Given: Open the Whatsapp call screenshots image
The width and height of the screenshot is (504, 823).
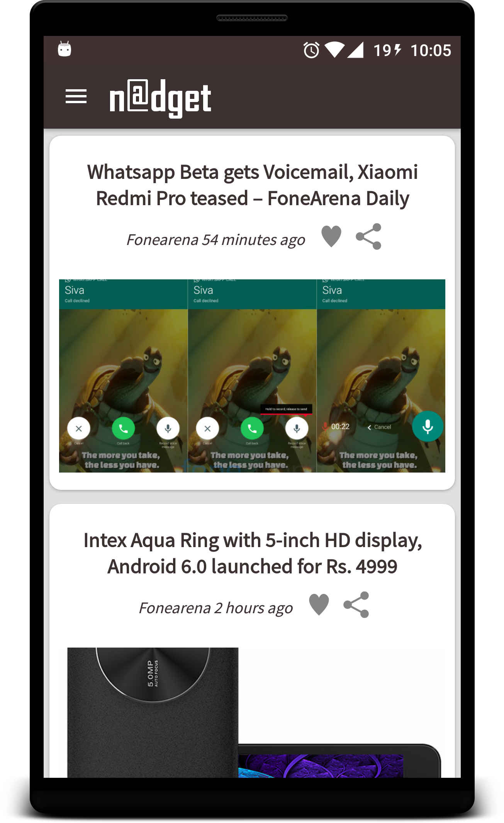Looking at the screenshot, I should coord(252,376).
